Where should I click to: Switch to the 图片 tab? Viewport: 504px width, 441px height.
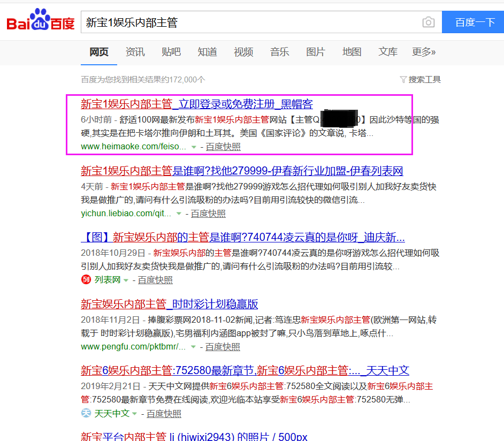316,52
